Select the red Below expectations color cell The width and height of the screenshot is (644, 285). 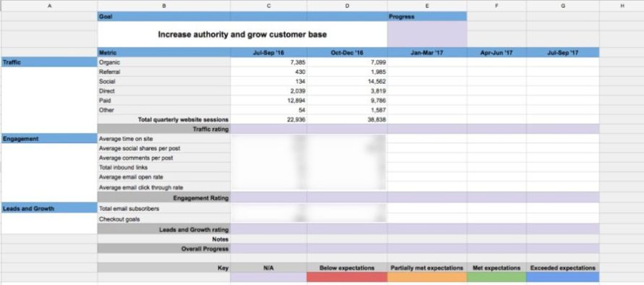tap(347, 277)
